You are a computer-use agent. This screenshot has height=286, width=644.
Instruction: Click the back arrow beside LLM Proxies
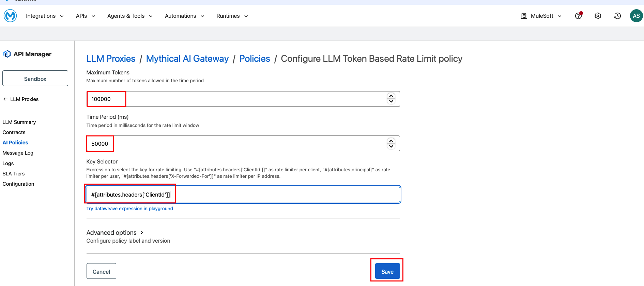5,99
